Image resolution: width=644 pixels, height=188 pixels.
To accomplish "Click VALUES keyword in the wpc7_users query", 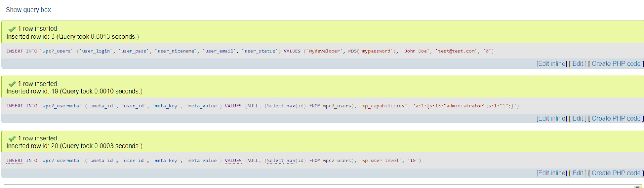I will point(292,51).
